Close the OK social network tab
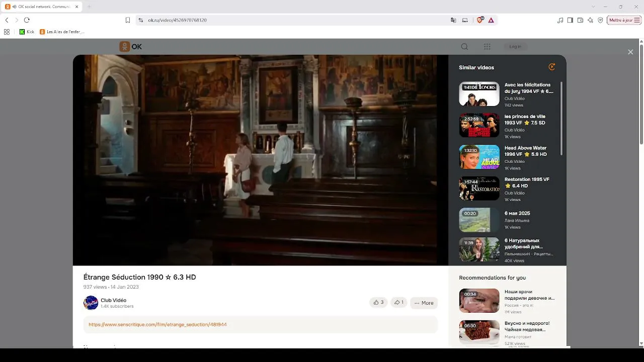This screenshot has height=362, width=644. (x=76, y=7)
